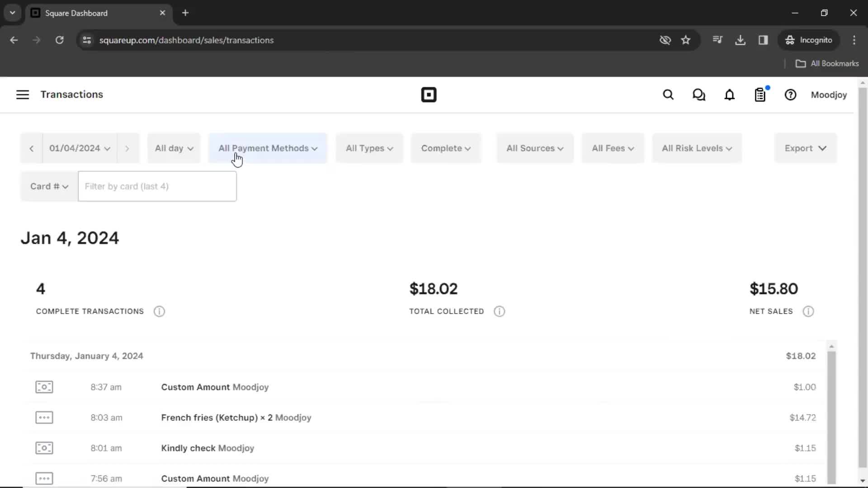The height and width of the screenshot is (488, 868).
Task: View notifications bell icon
Action: click(x=729, y=94)
